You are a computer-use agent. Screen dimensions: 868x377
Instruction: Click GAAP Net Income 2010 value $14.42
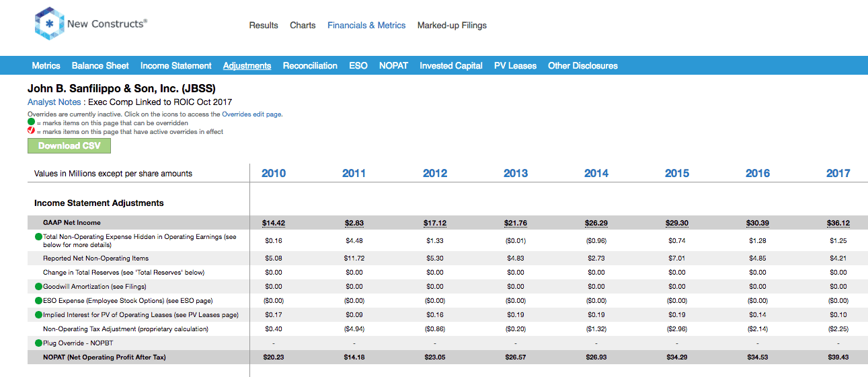pyautogui.click(x=274, y=223)
